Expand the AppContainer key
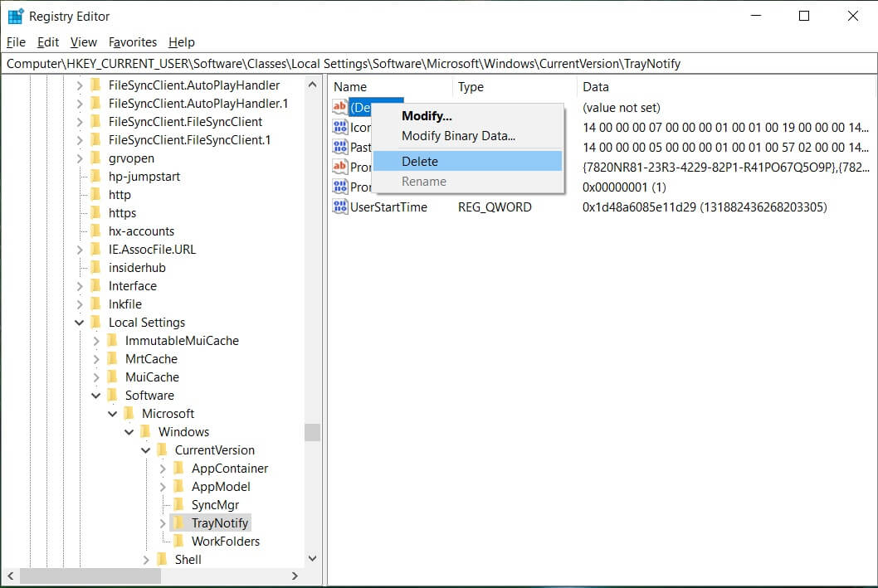The width and height of the screenshot is (878, 588). coord(162,468)
